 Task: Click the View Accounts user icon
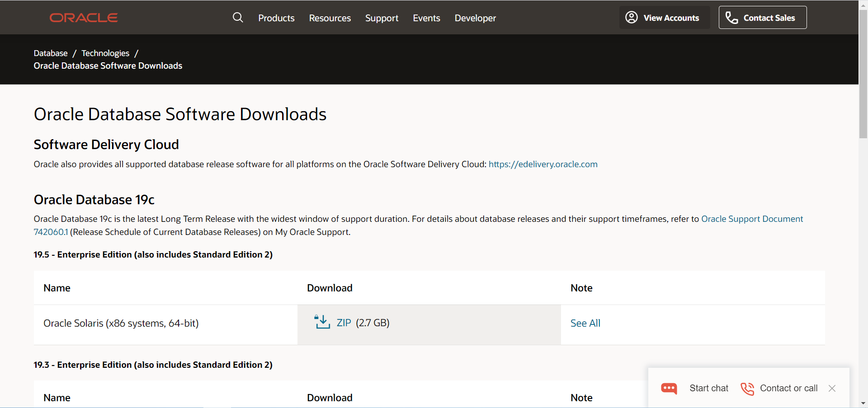632,18
